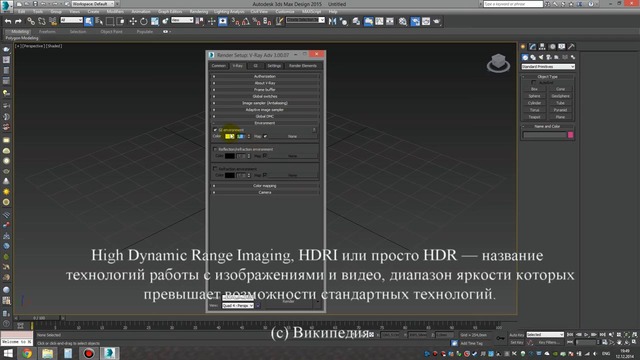
Task: Open the Hierarchy command panel tab
Action: click(x=542, y=47)
